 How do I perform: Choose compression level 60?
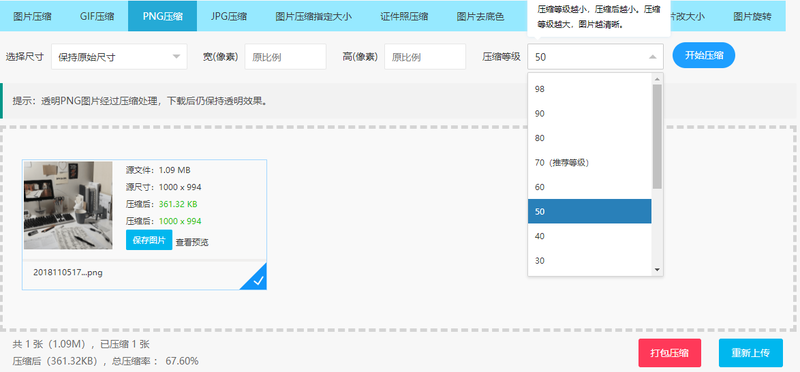click(590, 187)
